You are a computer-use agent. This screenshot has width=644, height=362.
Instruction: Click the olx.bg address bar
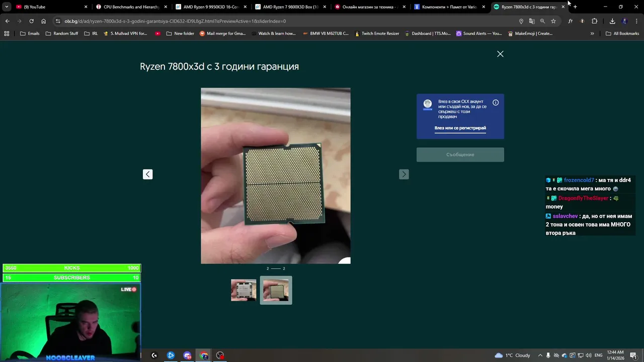coord(287,21)
